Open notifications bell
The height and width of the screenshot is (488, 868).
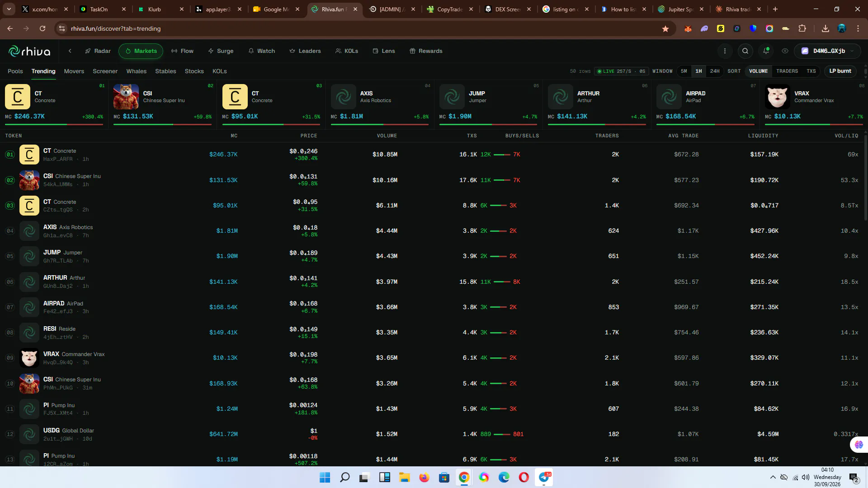click(766, 51)
